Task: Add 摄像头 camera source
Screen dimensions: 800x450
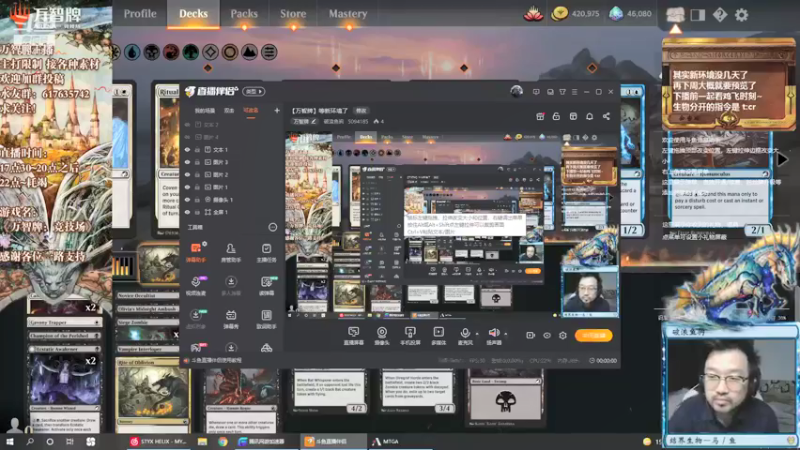Action: [x=382, y=336]
